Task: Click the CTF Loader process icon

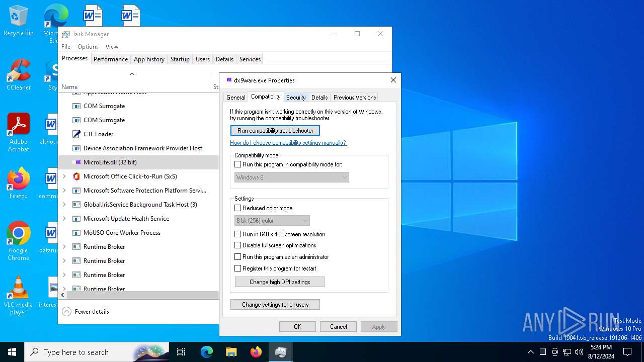Action: tap(76, 134)
